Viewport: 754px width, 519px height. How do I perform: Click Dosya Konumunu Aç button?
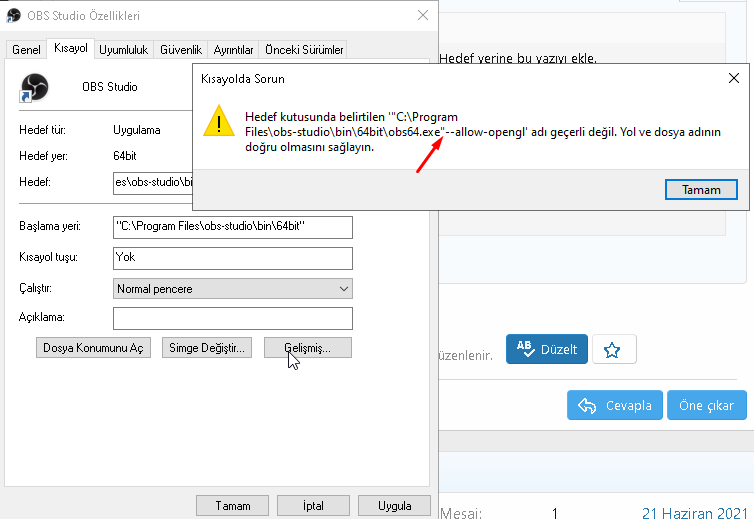93,348
